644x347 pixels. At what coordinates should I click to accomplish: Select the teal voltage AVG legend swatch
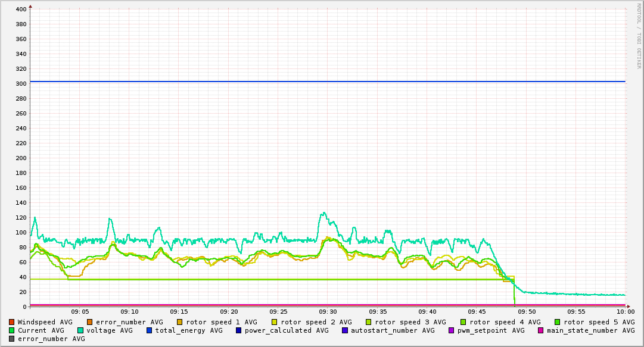pyautogui.click(x=80, y=330)
